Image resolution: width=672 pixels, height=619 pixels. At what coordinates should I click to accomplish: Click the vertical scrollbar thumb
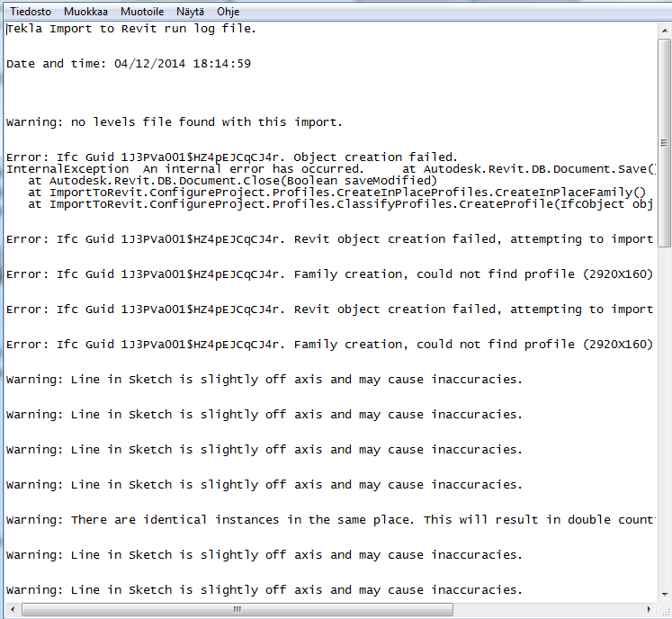pos(664,143)
